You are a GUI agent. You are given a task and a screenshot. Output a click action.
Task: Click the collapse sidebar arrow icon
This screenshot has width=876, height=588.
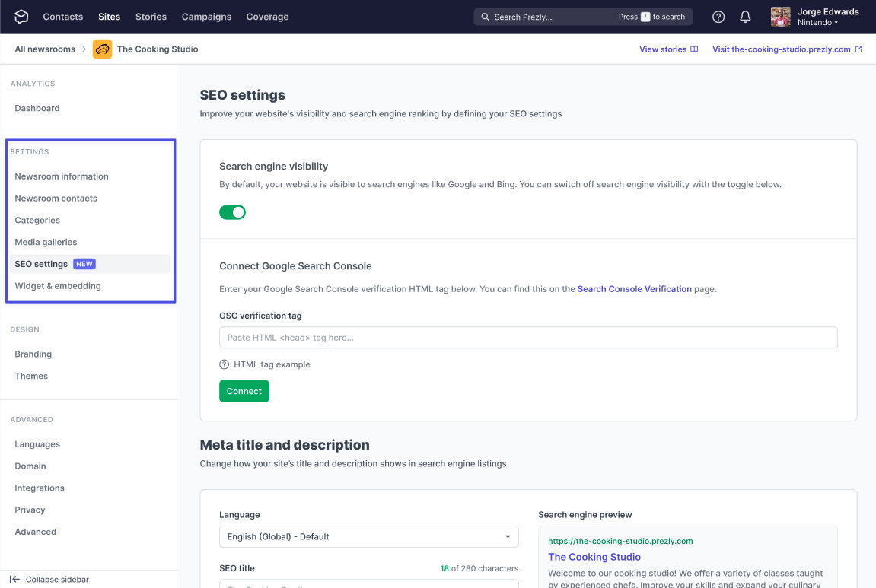pos(14,580)
